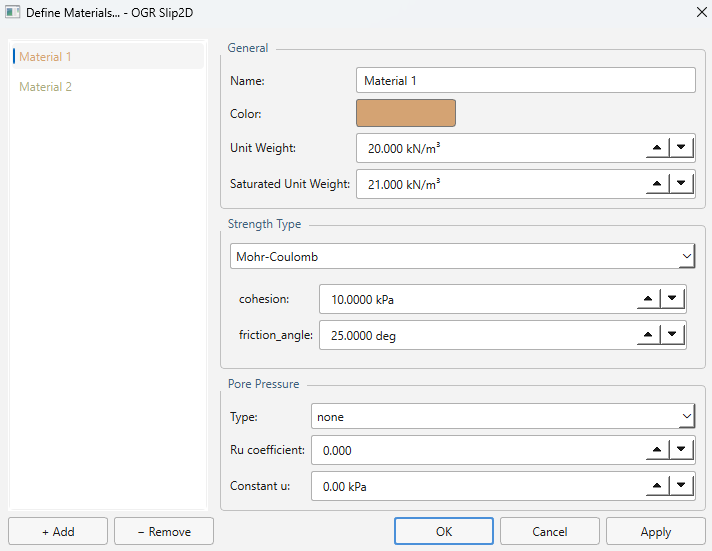Select Material 2 in the materials list
Image resolution: width=712 pixels, height=551 pixels.
tap(108, 87)
